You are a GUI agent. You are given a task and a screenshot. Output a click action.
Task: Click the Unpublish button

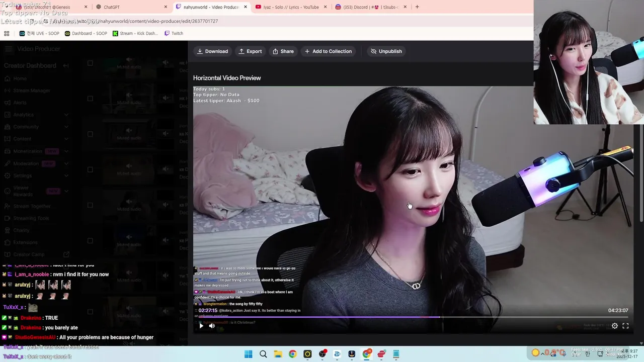(x=386, y=51)
